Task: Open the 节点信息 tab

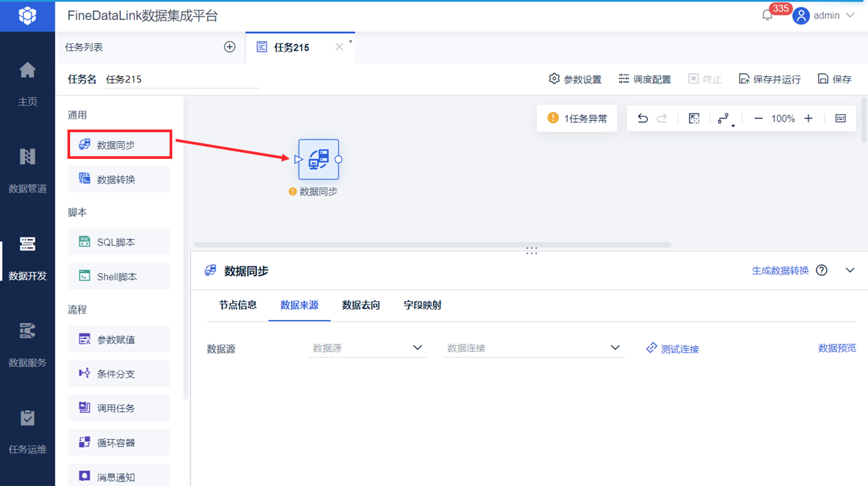Action: click(238, 305)
